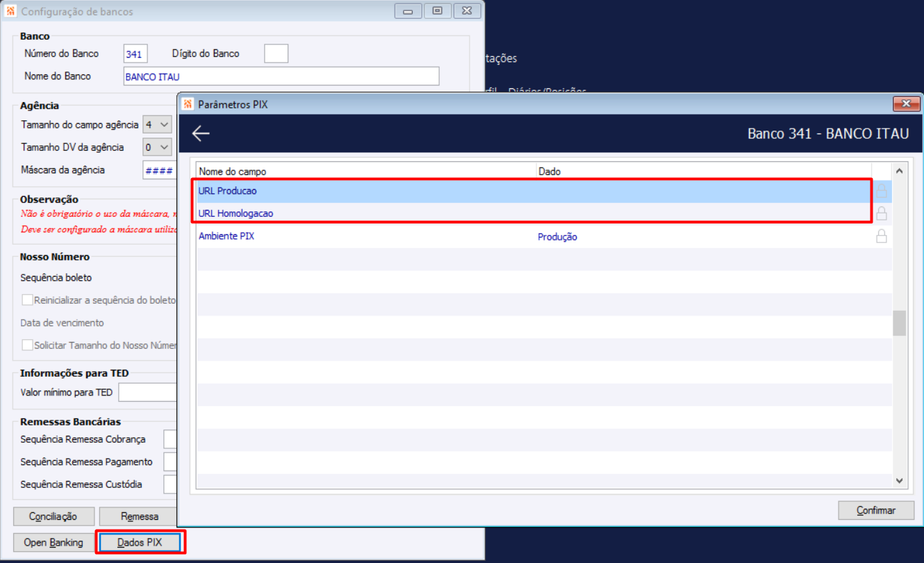Click the parameters list scrollbar thumb
924x563 pixels.
tap(899, 323)
